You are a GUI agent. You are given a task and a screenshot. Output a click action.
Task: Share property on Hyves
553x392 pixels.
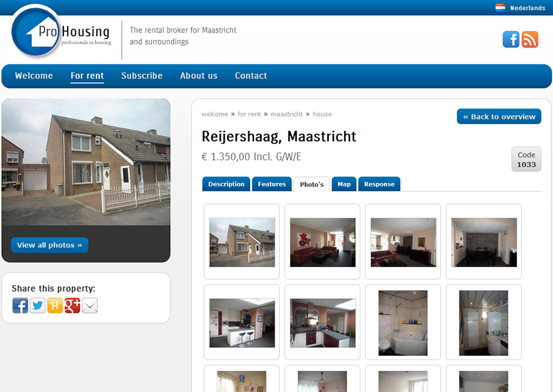coord(55,305)
